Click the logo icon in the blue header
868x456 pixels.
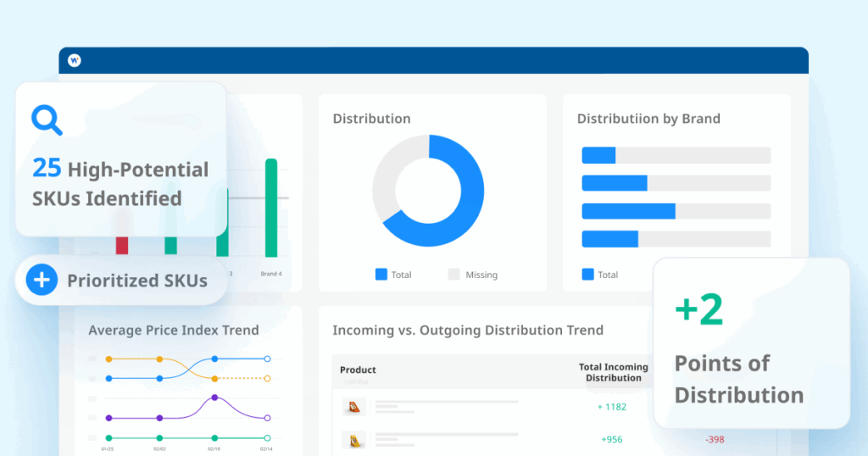tap(75, 60)
